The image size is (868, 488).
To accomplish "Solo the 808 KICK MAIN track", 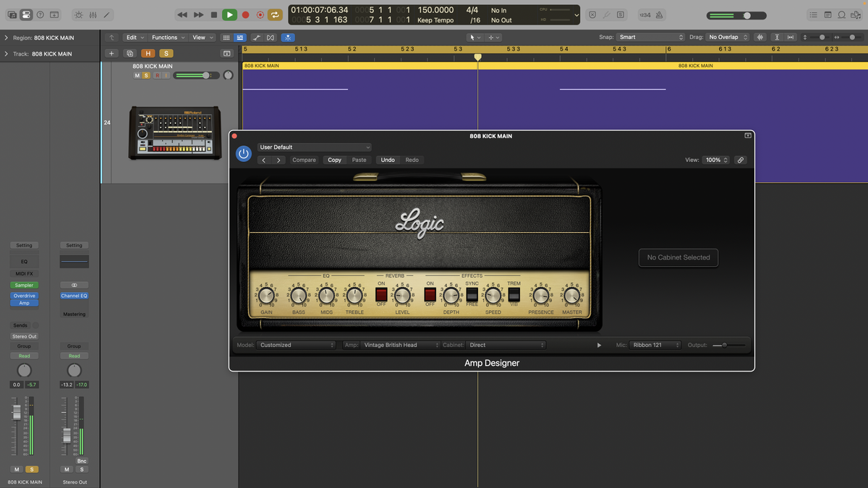I will pyautogui.click(x=145, y=75).
